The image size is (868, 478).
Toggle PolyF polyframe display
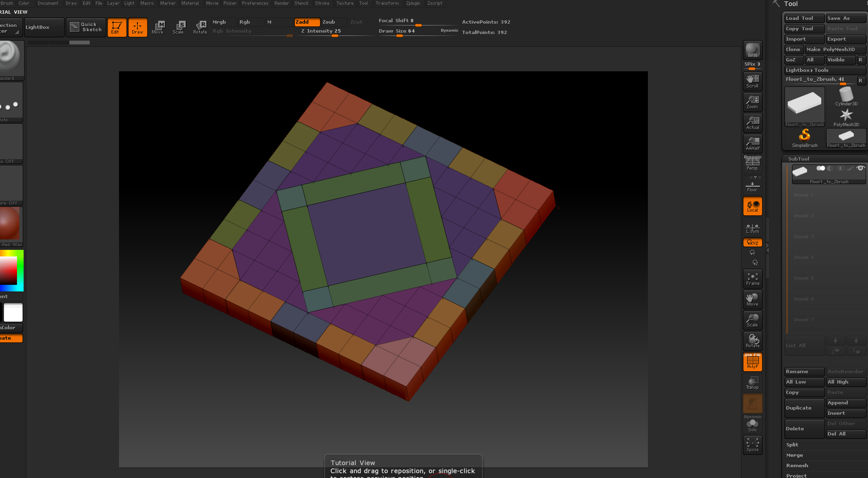[752, 362]
